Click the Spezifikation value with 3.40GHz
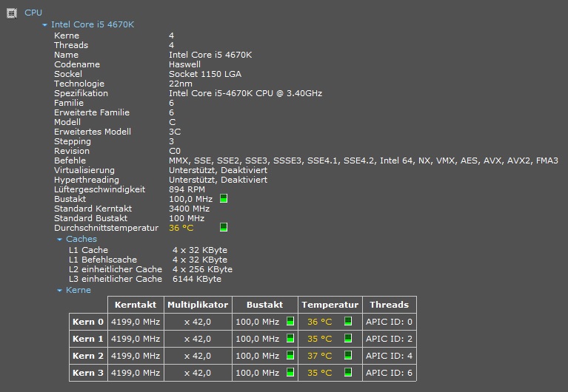Image resolution: width=568 pixels, height=392 pixels. coord(245,93)
